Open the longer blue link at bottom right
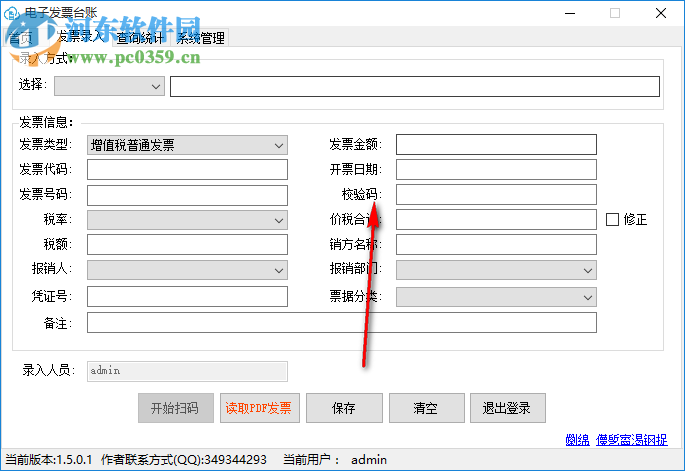 pos(631,440)
